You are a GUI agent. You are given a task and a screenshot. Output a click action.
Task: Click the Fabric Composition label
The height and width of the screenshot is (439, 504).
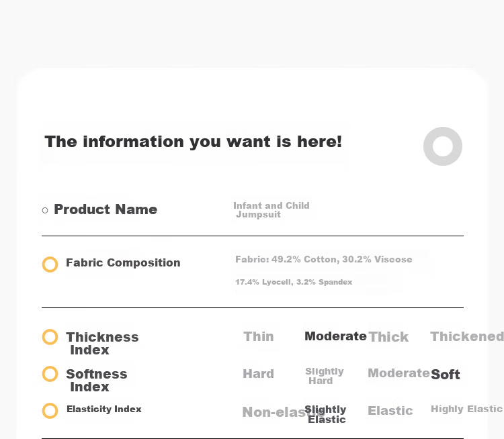pos(123,262)
